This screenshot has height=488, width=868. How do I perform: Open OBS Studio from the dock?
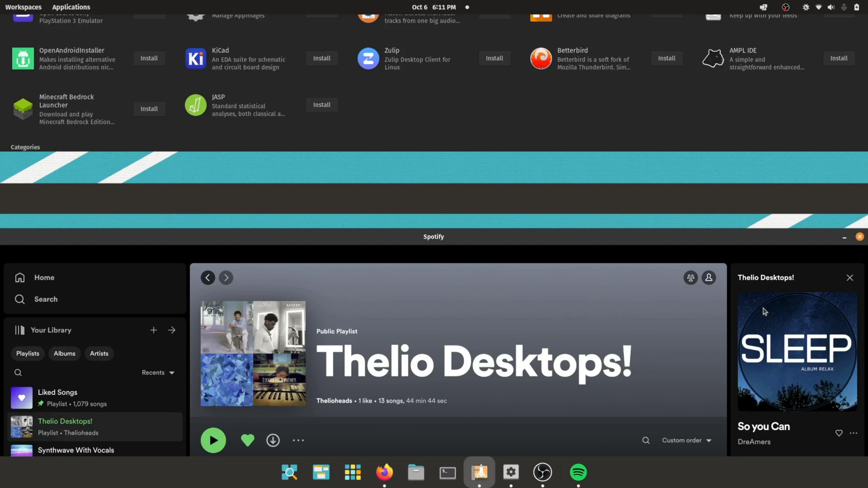click(x=542, y=472)
